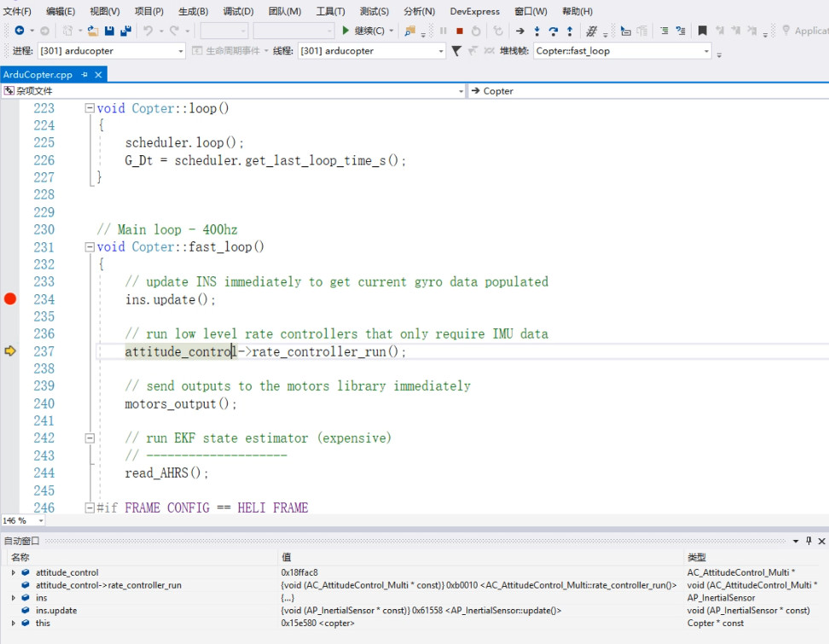Click the Decrease Indent toolbar icon
829x644 pixels.
tap(664, 31)
